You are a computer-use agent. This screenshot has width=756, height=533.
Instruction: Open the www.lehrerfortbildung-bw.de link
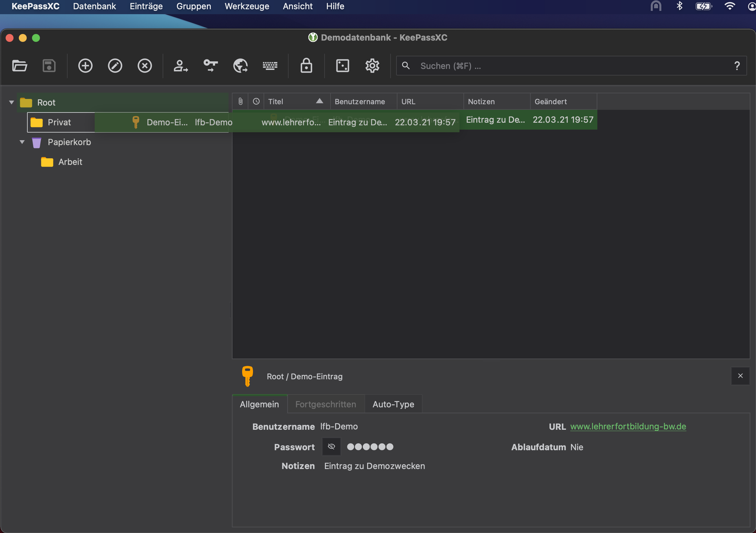click(x=628, y=426)
